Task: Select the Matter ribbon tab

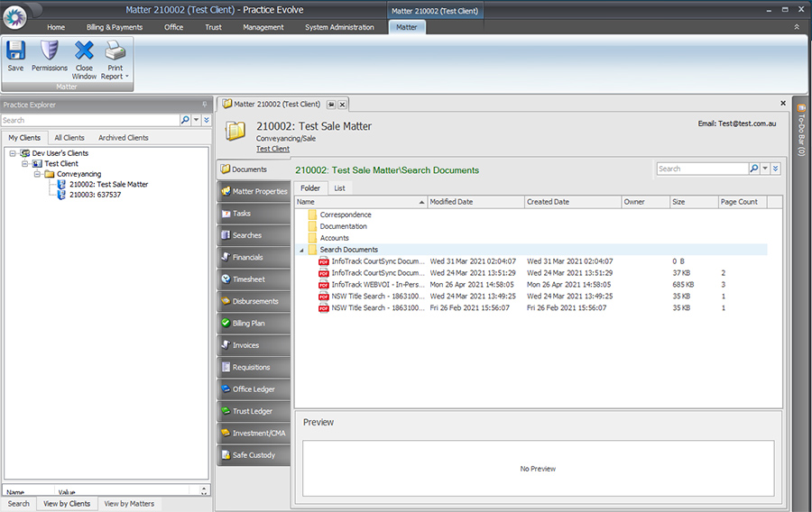Action: [x=407, y=27]
